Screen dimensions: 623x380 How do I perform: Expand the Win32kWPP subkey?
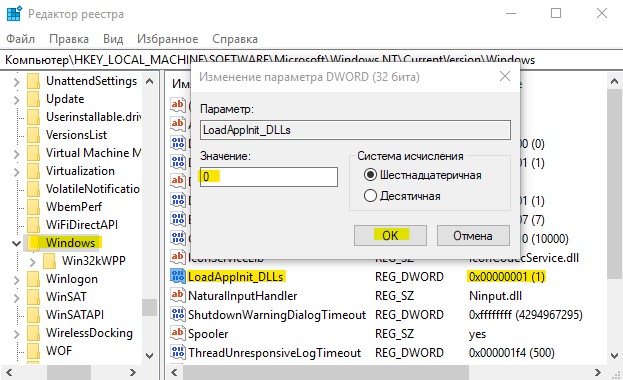[x=33, y=262]
